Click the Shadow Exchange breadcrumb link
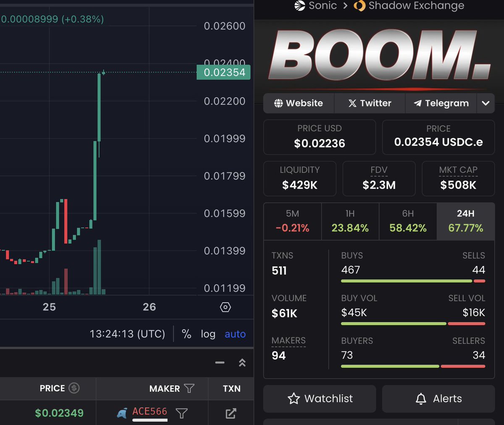Viewport: 504px width, 425px height. tap(416, 6)
